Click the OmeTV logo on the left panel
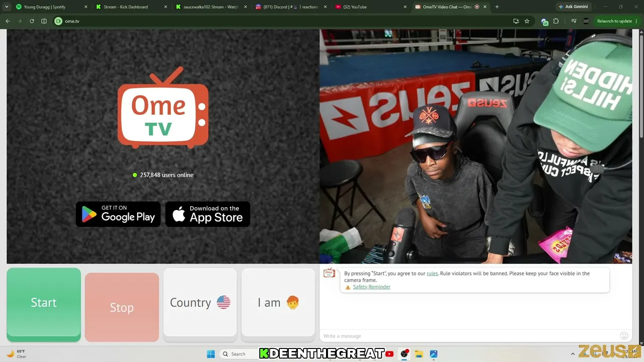 [x=163, y=108]
